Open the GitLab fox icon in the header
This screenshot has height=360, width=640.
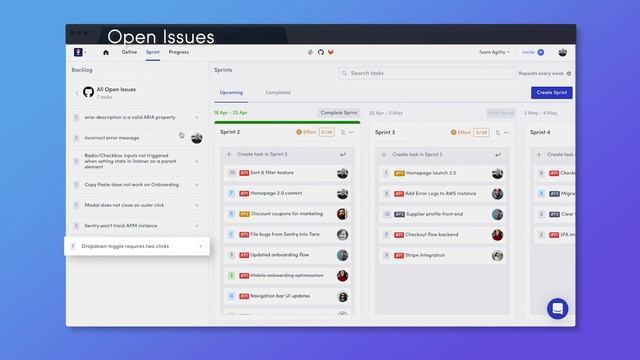(x=331, y=52)
